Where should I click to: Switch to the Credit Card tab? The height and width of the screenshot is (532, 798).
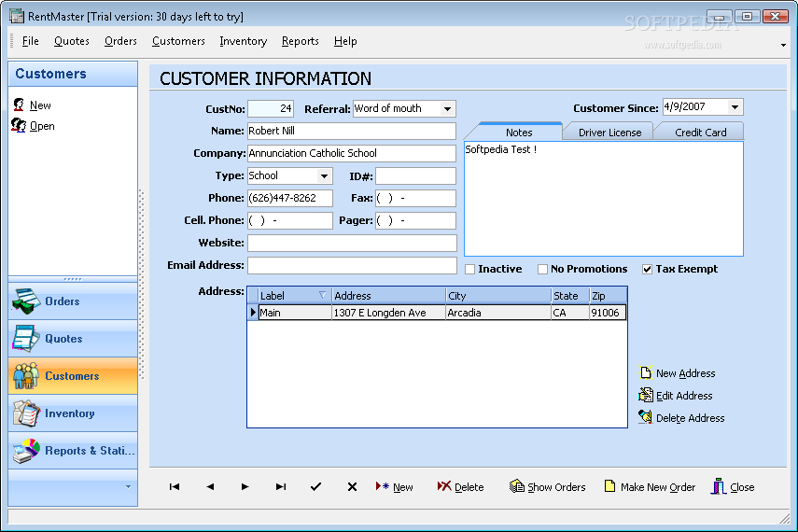(700, 133)
